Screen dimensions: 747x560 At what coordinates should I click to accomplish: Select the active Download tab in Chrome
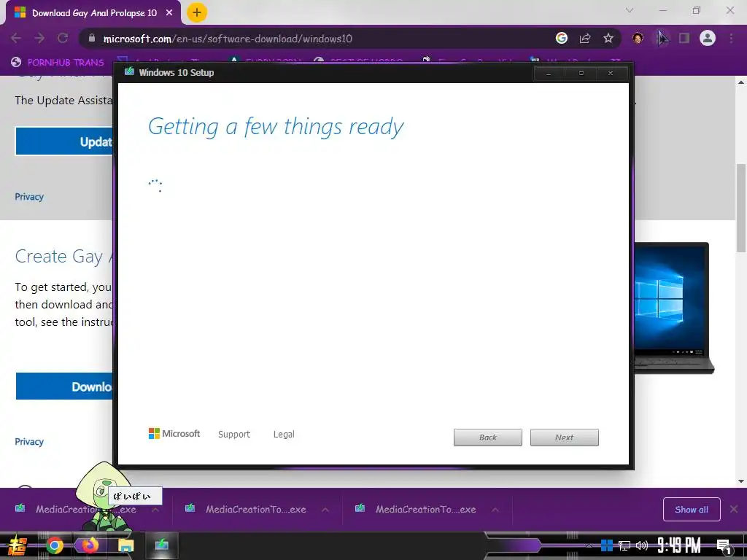click(94, 13)
